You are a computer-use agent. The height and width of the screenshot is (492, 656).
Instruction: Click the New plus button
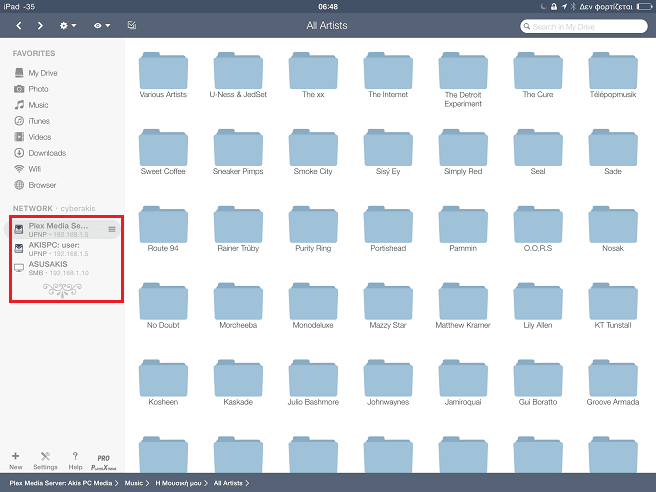[x=16, y=459]
